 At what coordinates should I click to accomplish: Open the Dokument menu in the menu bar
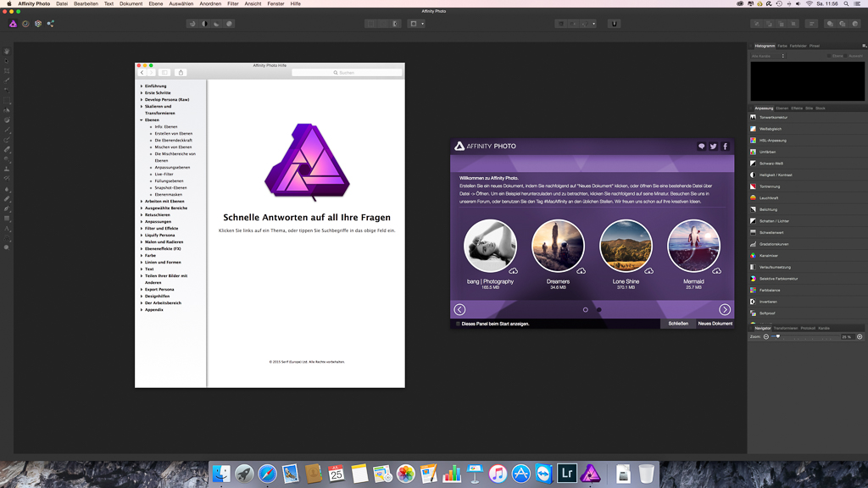(131, 4)
